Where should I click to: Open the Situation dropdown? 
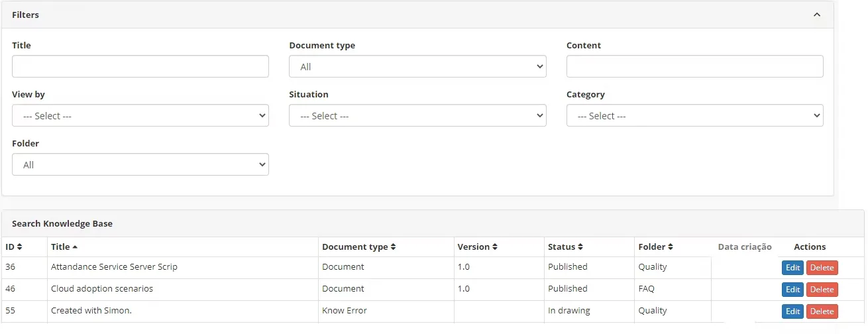click(x=417, y=115)
